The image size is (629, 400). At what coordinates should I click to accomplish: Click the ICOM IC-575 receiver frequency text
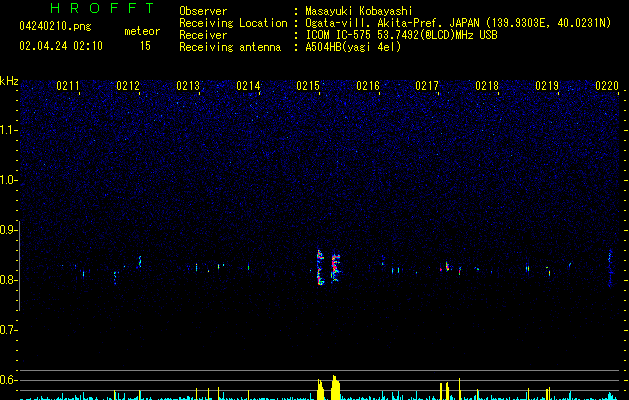pyautogui.click(x=401, y=35)
